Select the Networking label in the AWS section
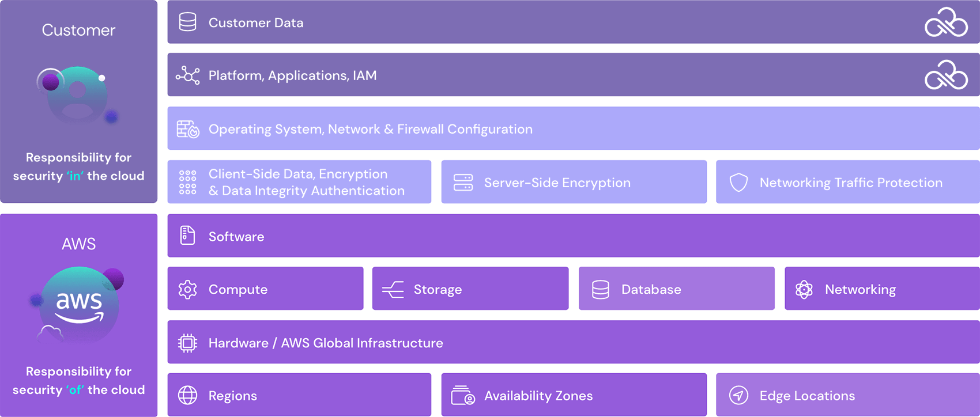 click(x=861, y=290)
